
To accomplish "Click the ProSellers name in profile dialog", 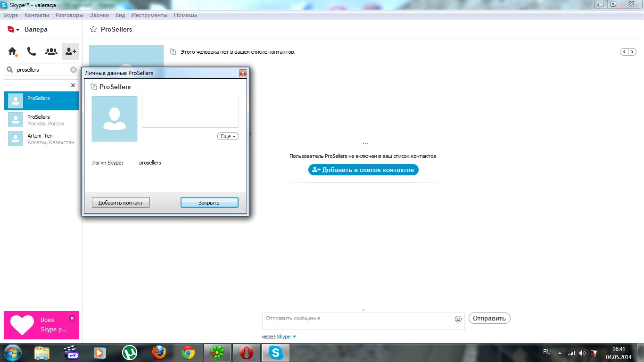I will pos(115,87).
